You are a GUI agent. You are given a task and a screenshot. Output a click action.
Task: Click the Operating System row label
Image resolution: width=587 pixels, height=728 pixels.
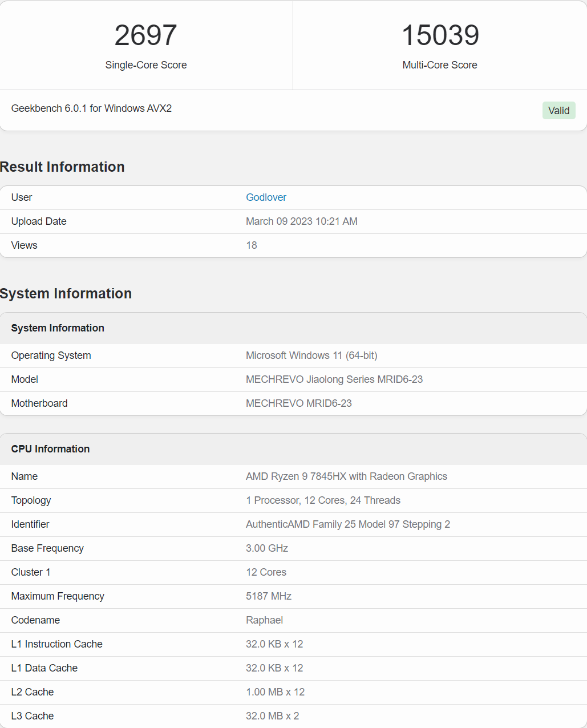point(51,355)
